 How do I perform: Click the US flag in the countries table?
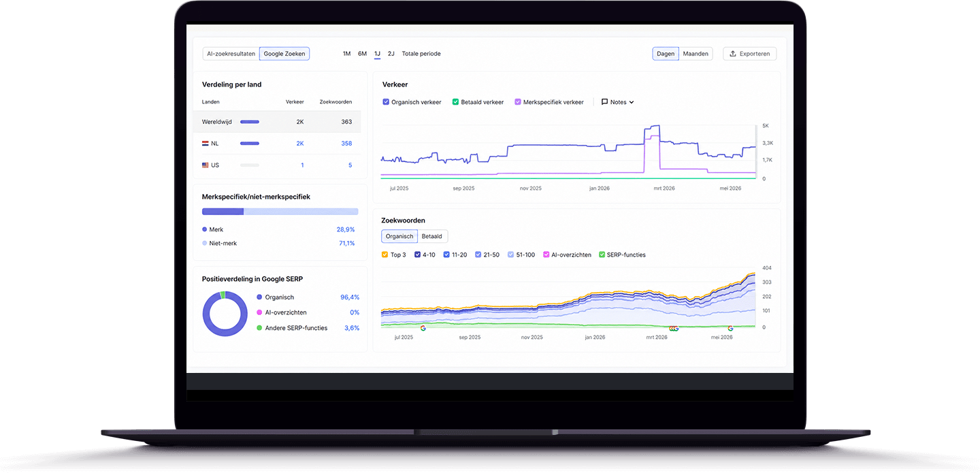tap(206, 165)
